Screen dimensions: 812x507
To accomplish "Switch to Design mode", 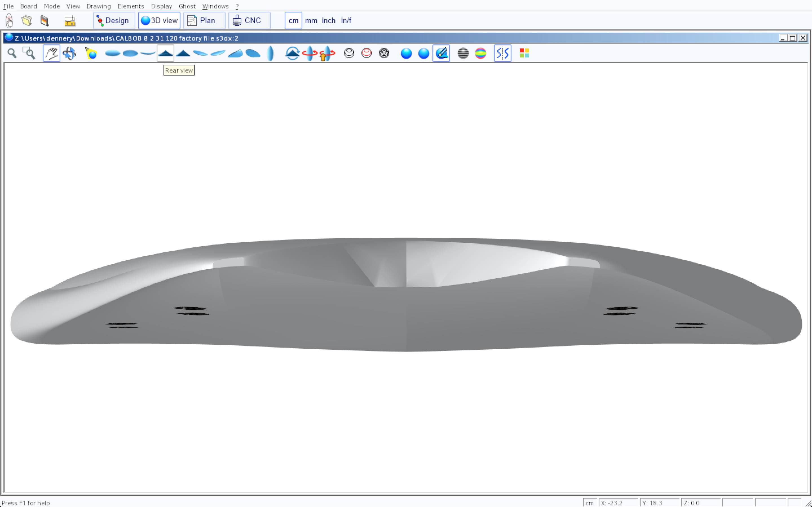I will [x=114, y=21].
